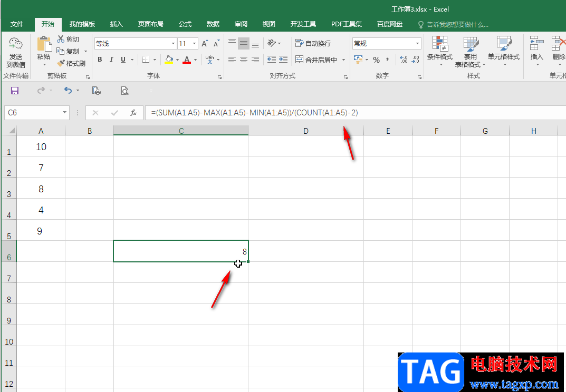This screenshot has height=392, width=566.
Task: Apply percent style to the cell
Action: (x=377, y=60)
